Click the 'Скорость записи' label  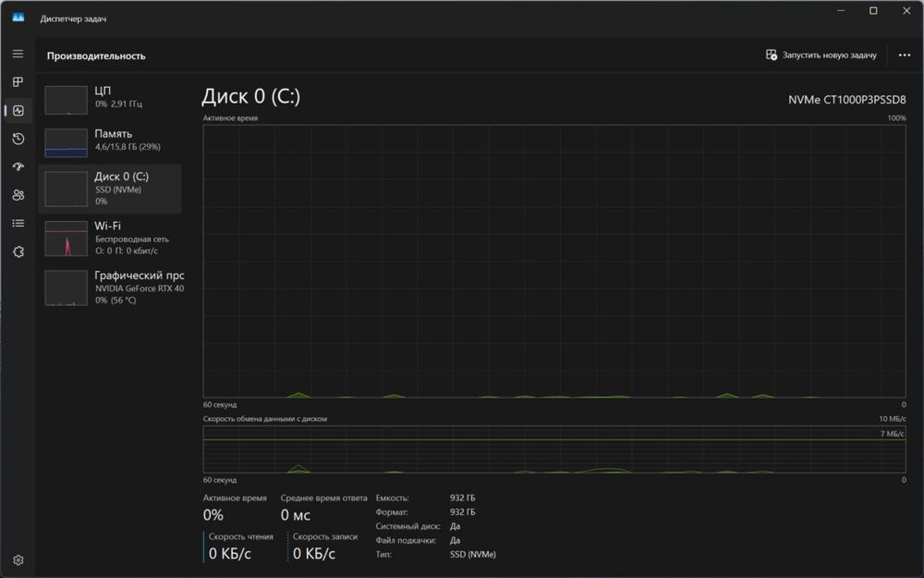[325, 536]
